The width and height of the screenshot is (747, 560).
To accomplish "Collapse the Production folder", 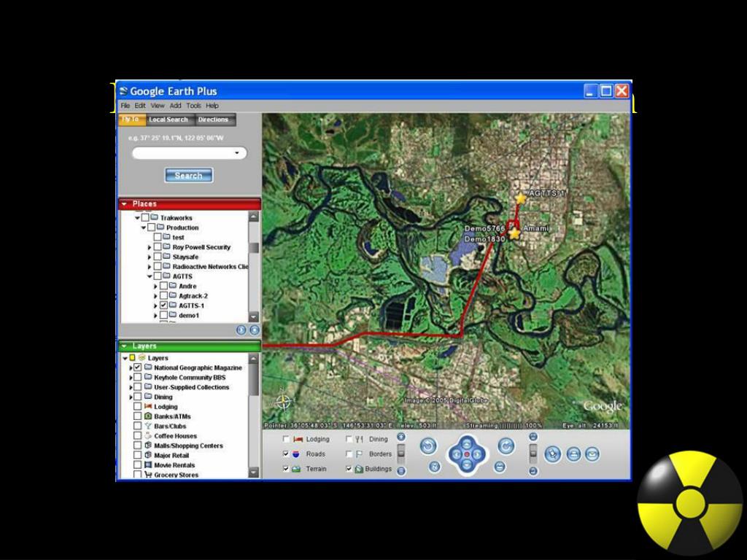I will [x=144, y=227].
